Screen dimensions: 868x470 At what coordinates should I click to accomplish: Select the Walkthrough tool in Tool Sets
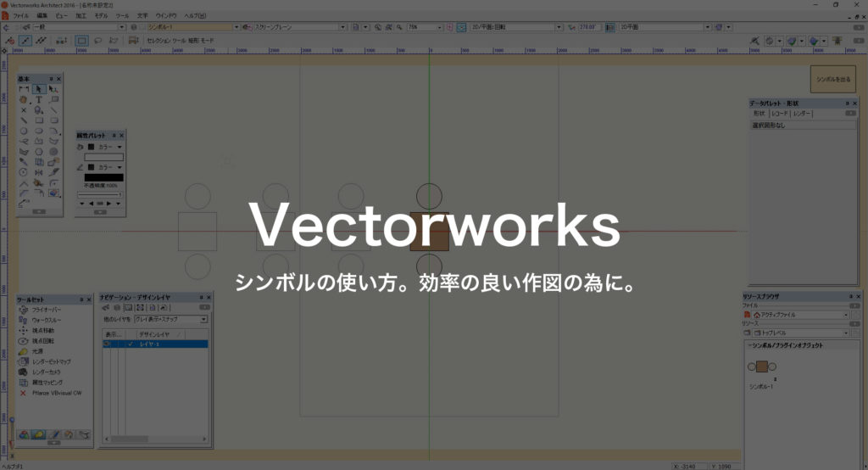pyautogui.click(x=40, y=320)
